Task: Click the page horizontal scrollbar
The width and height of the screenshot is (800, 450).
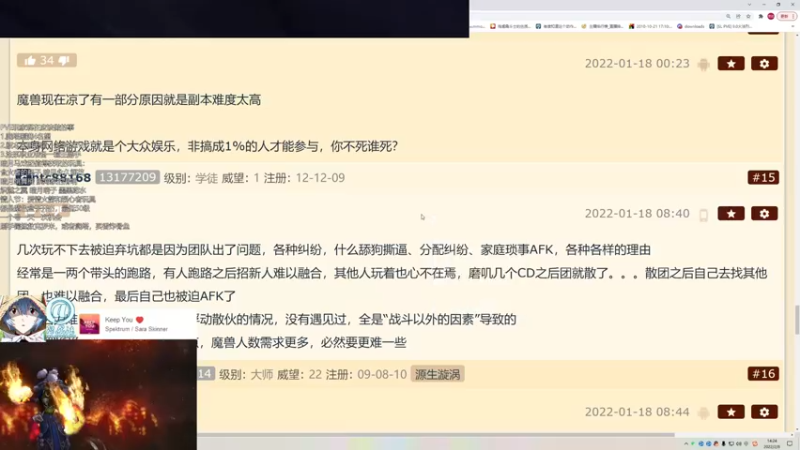Action: coord(436,435)
